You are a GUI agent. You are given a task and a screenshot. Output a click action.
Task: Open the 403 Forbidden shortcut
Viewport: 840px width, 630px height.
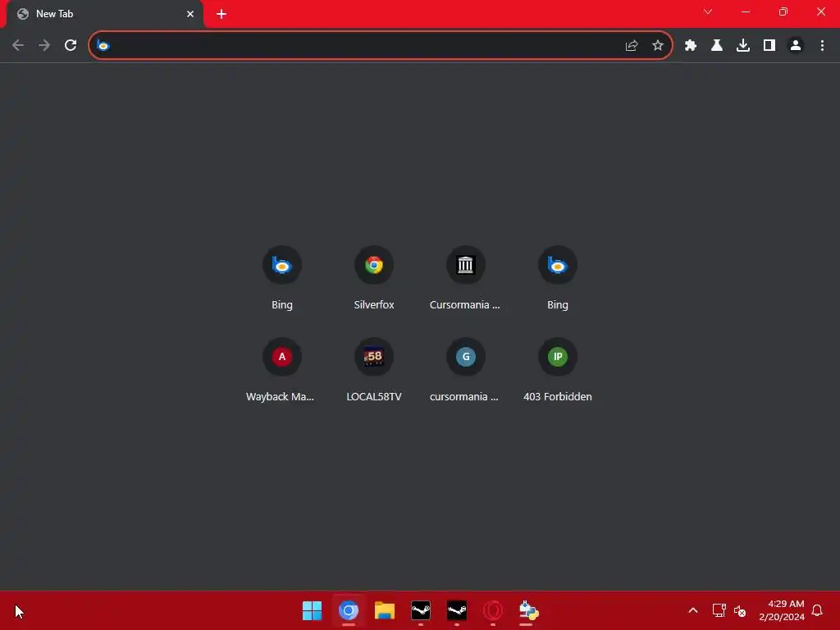558,370
